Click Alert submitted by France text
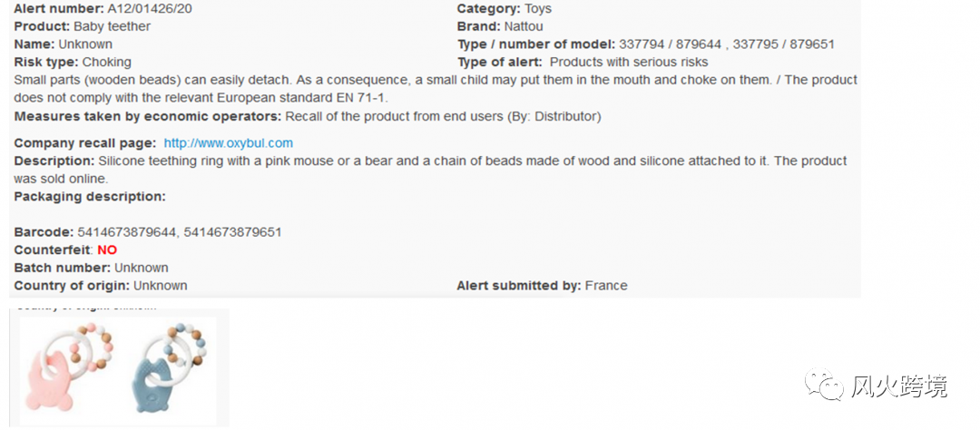Viewport: 980px width, 430px height. tap(542, 286)
